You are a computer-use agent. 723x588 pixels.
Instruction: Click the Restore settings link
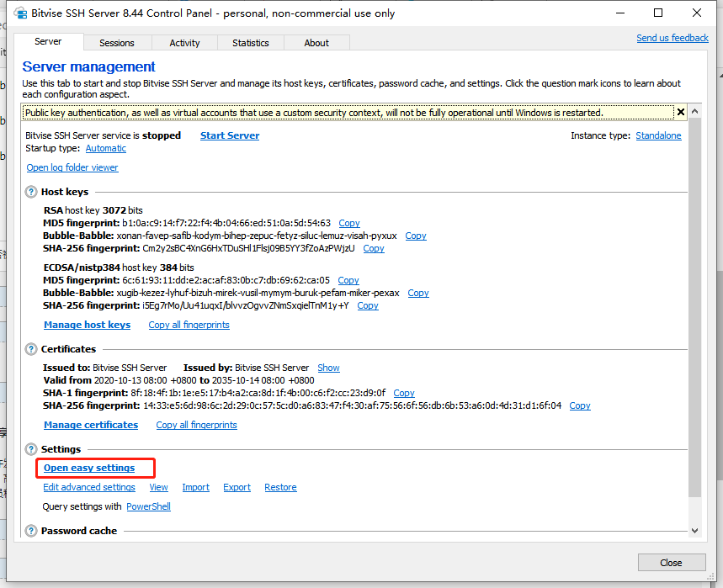tap(280, 488)
